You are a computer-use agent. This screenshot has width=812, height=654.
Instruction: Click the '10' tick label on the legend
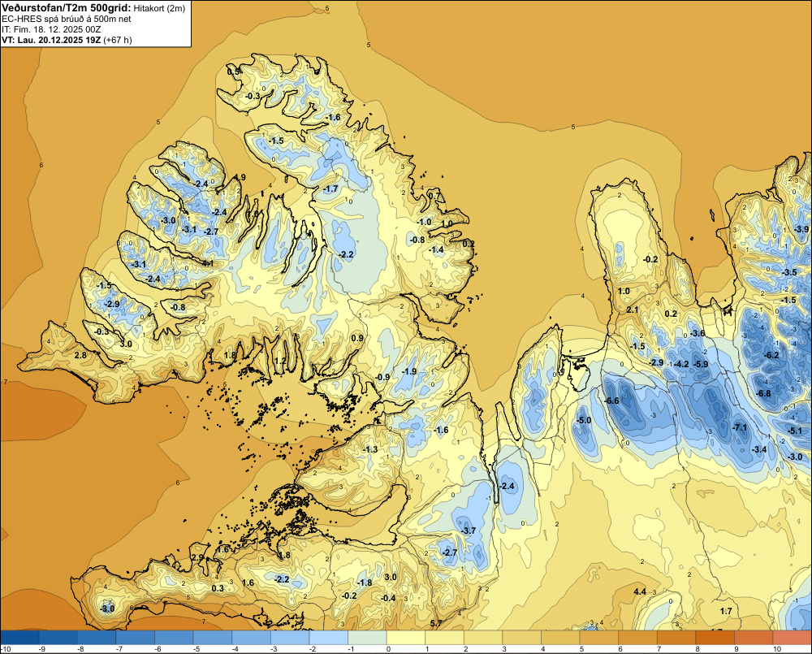[x=777, y=649]
